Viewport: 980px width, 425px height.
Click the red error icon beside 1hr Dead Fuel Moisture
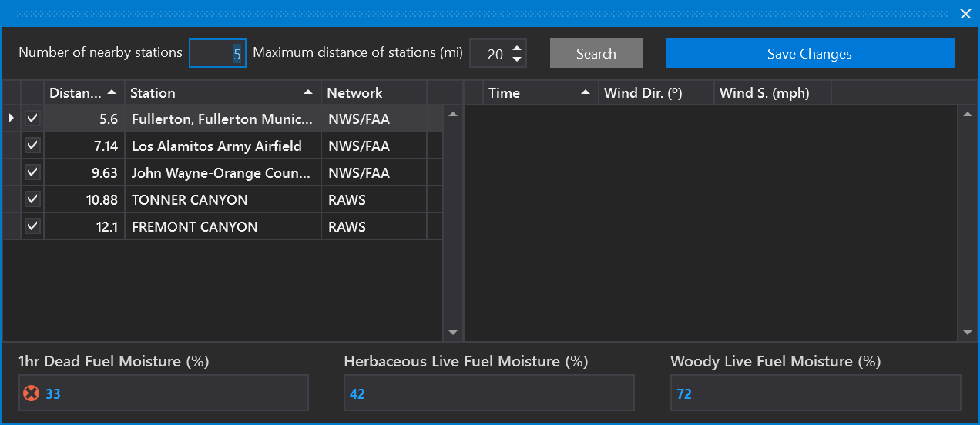(x=31, y=393)
